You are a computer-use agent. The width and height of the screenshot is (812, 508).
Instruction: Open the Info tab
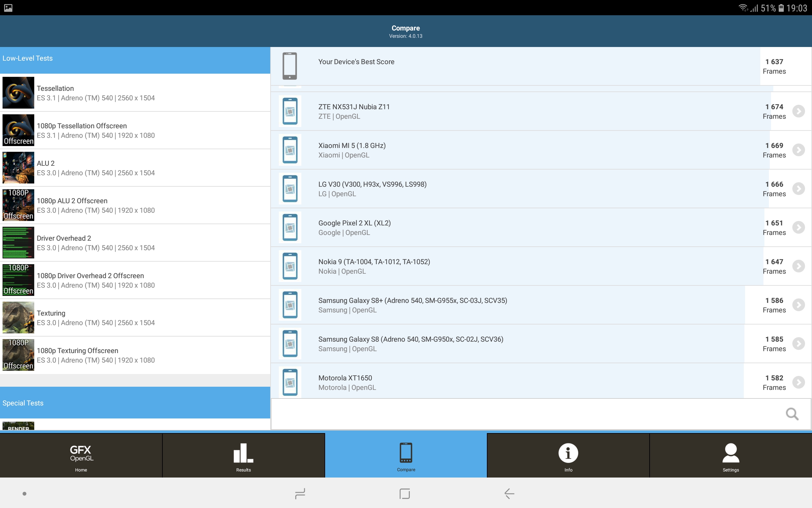568,455
